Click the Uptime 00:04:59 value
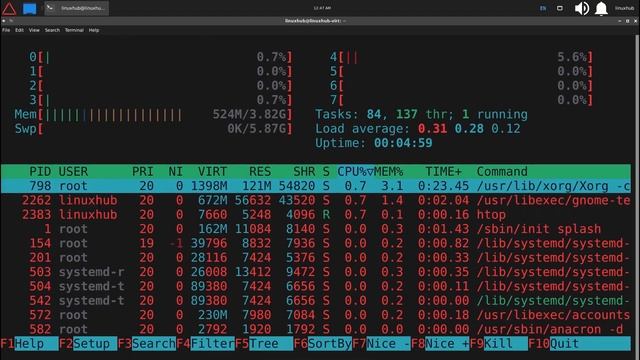640x360 pixels. [403, 143]
